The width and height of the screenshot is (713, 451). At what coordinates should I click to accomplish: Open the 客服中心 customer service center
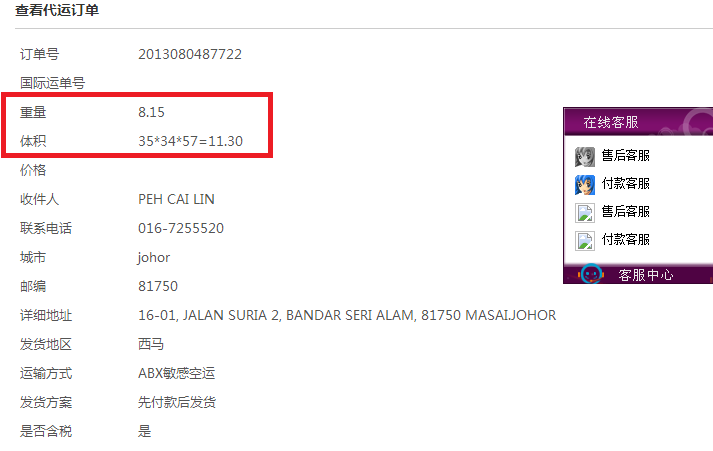click(646, 275)
